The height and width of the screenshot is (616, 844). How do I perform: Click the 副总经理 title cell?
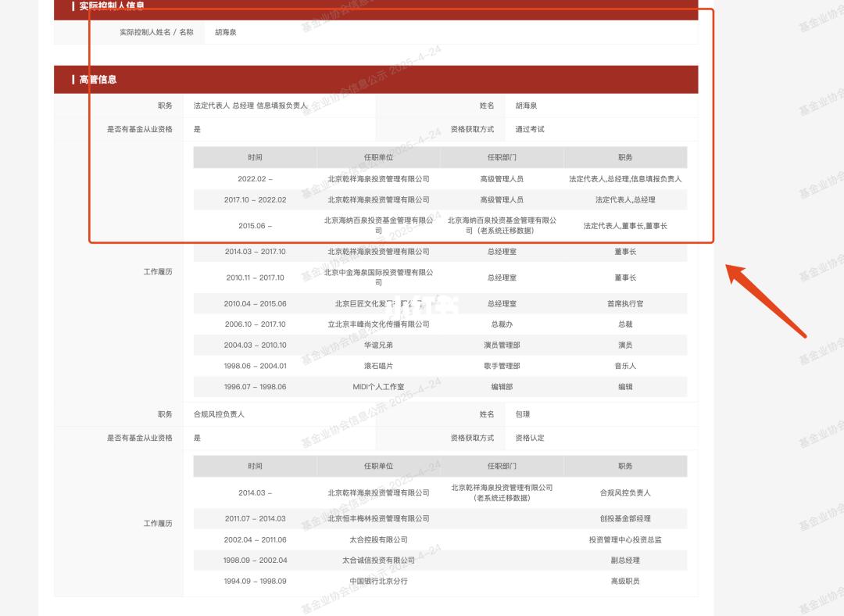coord(625,560)
